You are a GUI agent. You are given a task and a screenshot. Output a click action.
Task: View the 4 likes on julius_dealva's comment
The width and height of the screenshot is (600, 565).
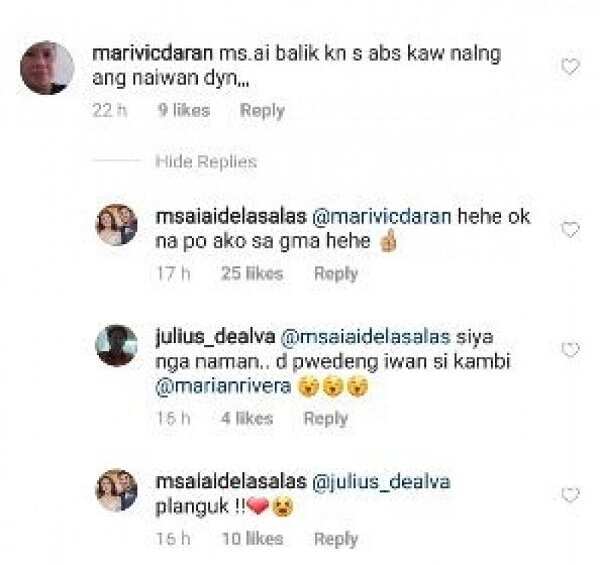point(247,418)
